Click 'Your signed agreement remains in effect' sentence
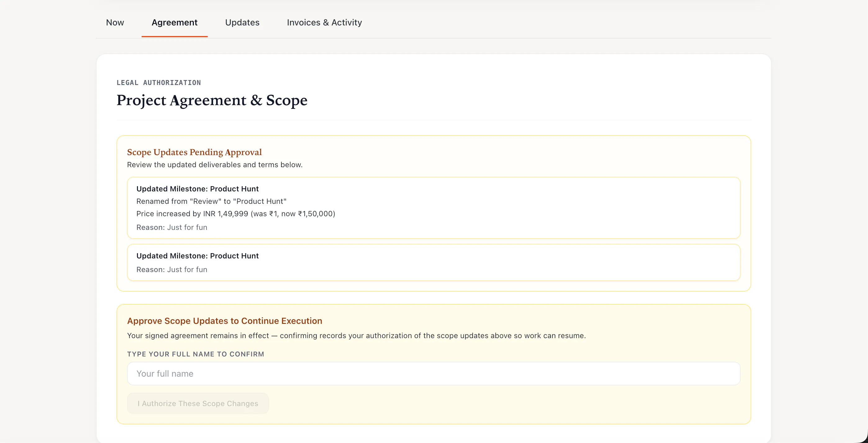The width and height of the screenshot is (868, 443). pos(357,336)
